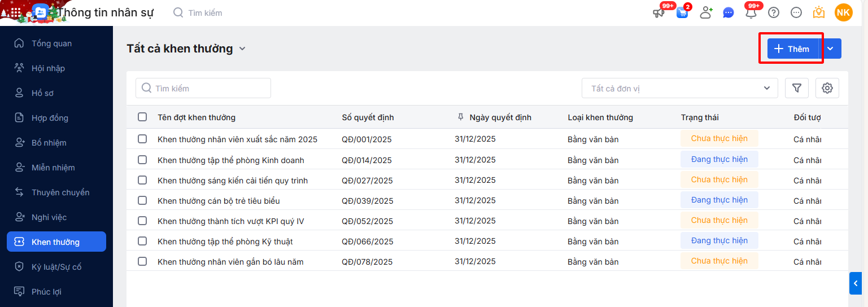Expand the Tất cả khen thưởng view dropdown
Screen dimensions: 868x307
point(242,49)
